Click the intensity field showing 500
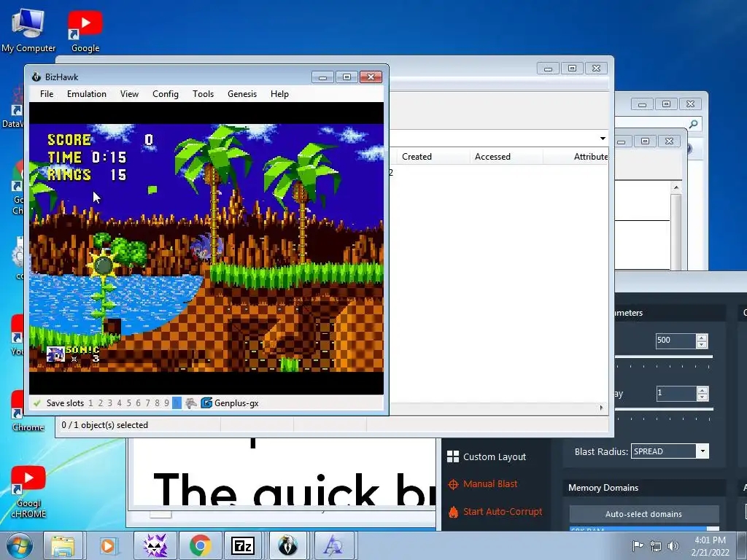 (x=676, y=341)
